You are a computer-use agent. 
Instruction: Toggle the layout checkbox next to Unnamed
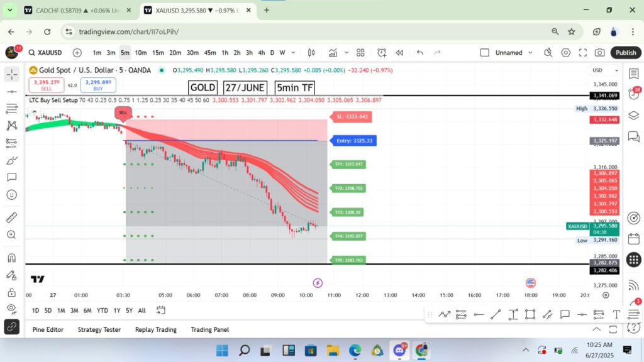point(485,53)
